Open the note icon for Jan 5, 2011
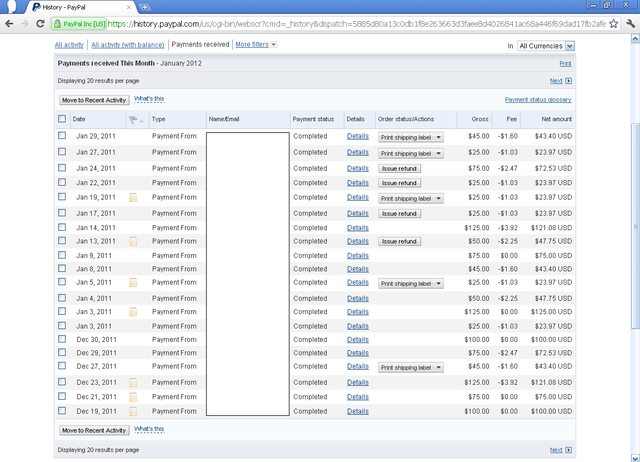 point(133,282)
